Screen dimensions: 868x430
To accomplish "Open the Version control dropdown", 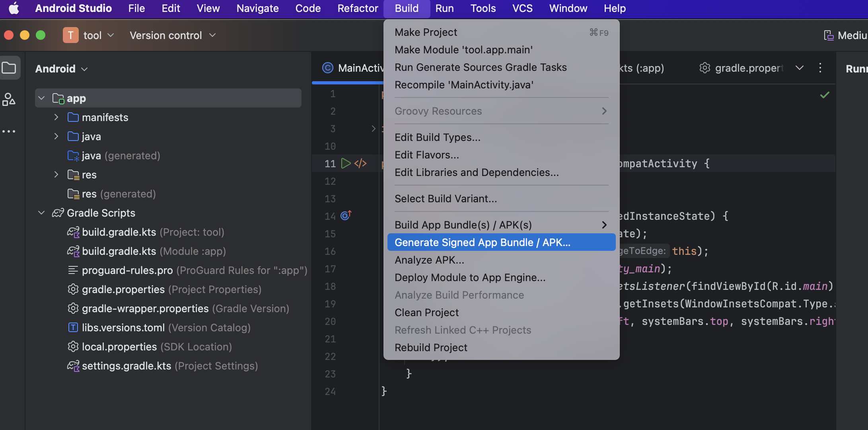I will 173,35.
